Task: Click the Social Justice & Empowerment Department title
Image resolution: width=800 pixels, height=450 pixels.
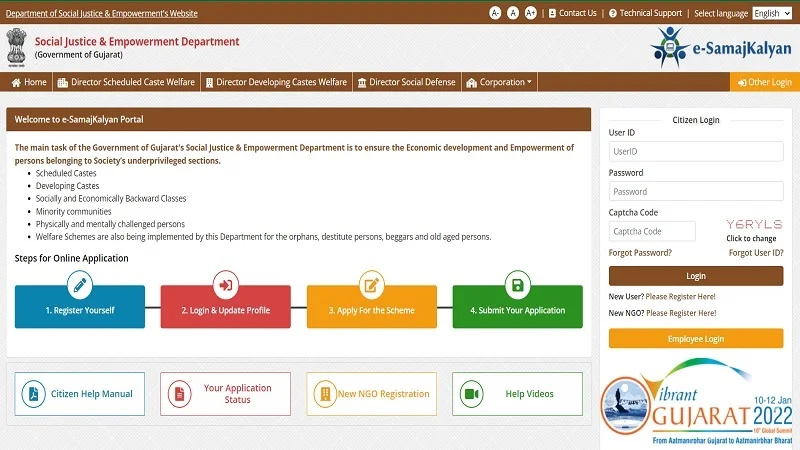Action: point(137,42)
